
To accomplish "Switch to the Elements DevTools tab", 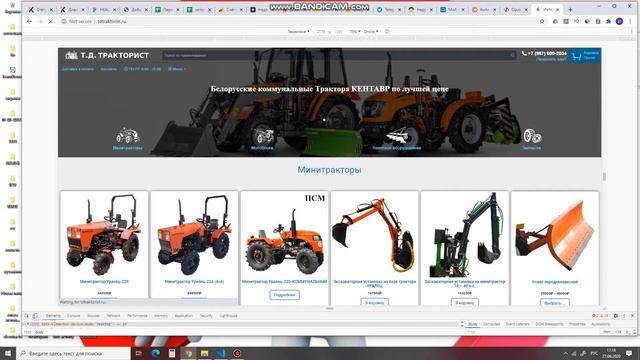I will pyautogui.click(x=53, y=316).
